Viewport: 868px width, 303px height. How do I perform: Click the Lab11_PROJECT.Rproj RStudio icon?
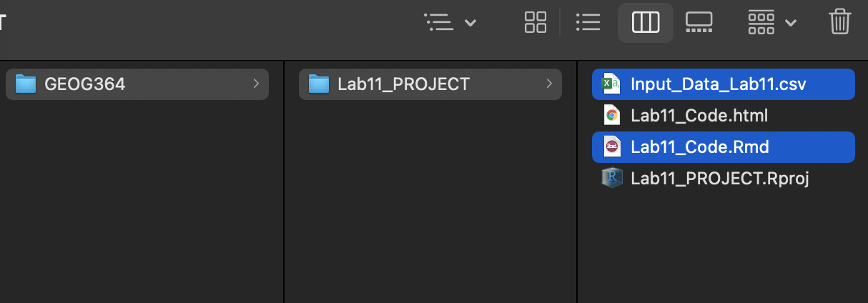pos(612,178)
